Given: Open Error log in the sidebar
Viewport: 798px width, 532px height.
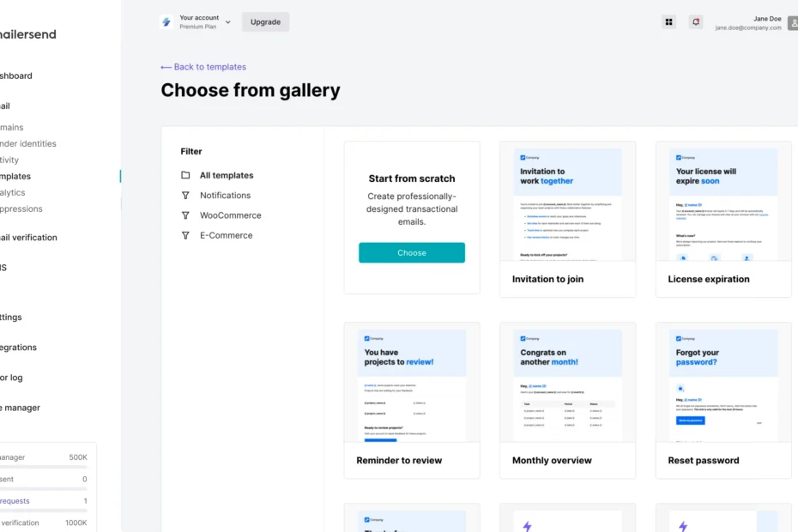Looking at the screenshot, I should coord(11,378).
